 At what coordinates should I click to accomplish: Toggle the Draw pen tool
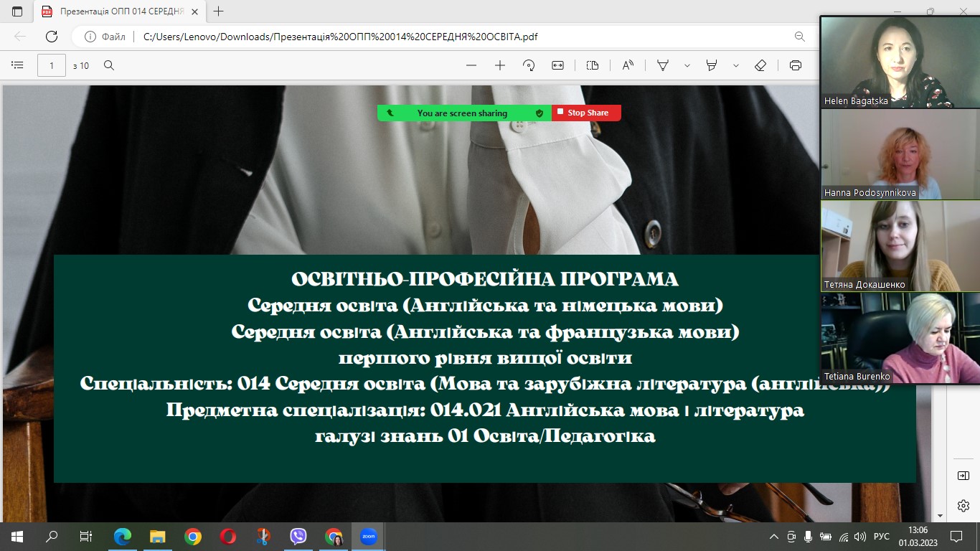664,65
